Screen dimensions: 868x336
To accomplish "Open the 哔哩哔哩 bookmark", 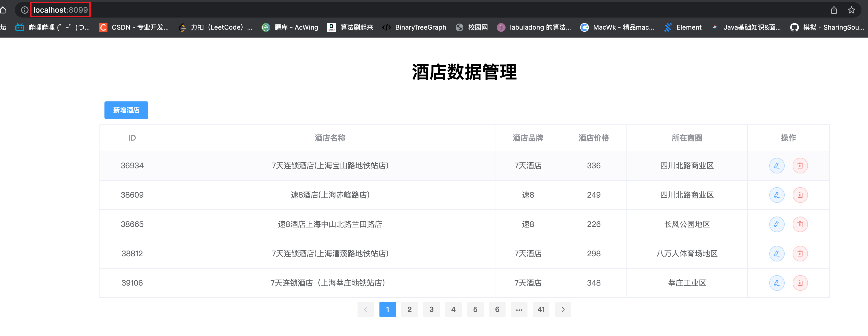I will tap(53, 27).
